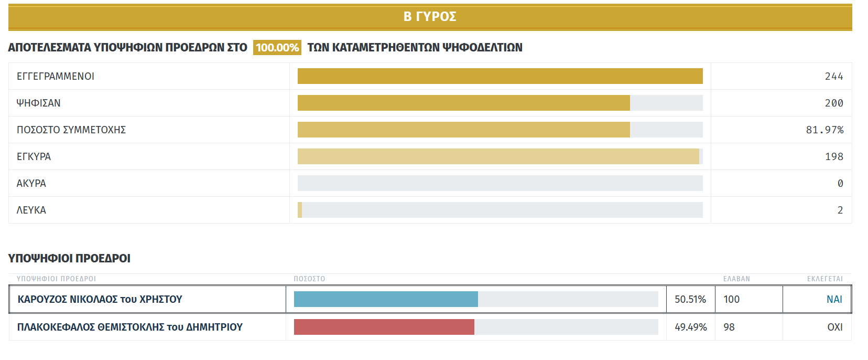Click the 50.51% percentage cell
This screenshot has height=360, width=868.
690,300
